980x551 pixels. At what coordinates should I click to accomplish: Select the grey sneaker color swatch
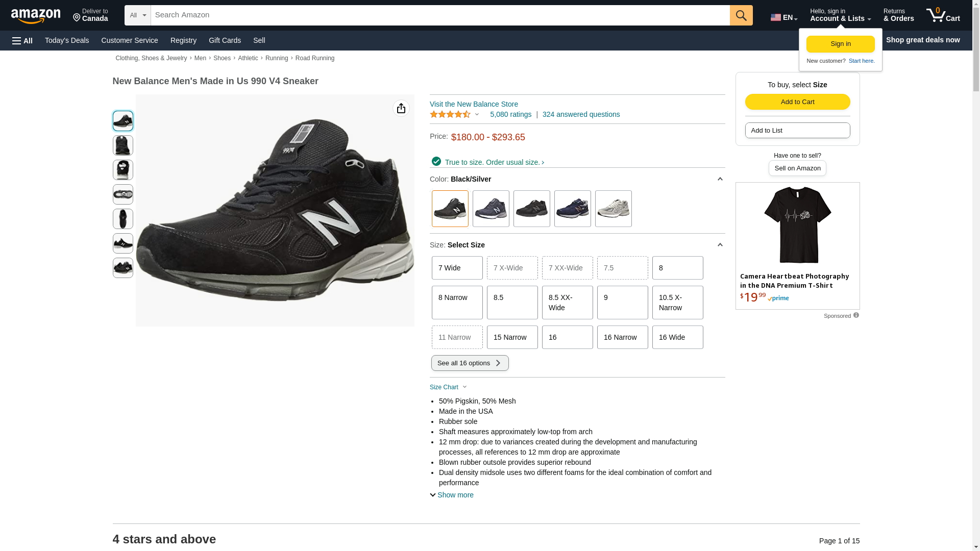[x=613, y=209]
